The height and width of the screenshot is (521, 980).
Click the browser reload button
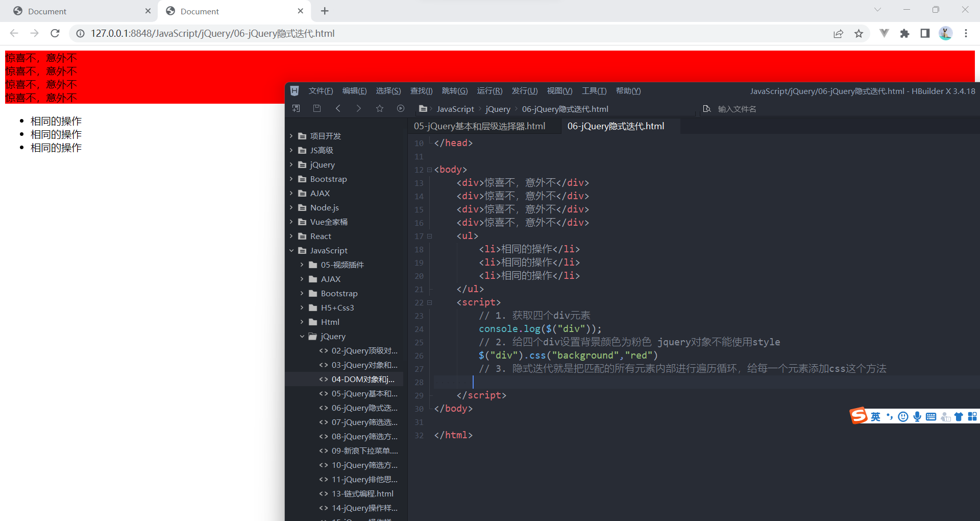pyautogui.click(x=55, y=33)
